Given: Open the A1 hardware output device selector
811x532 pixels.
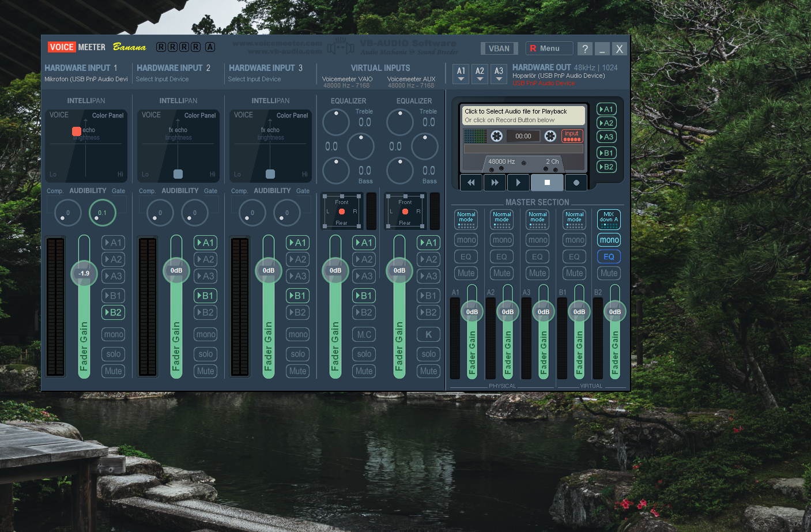Looking at the screenshot, I should coord(461,73).
